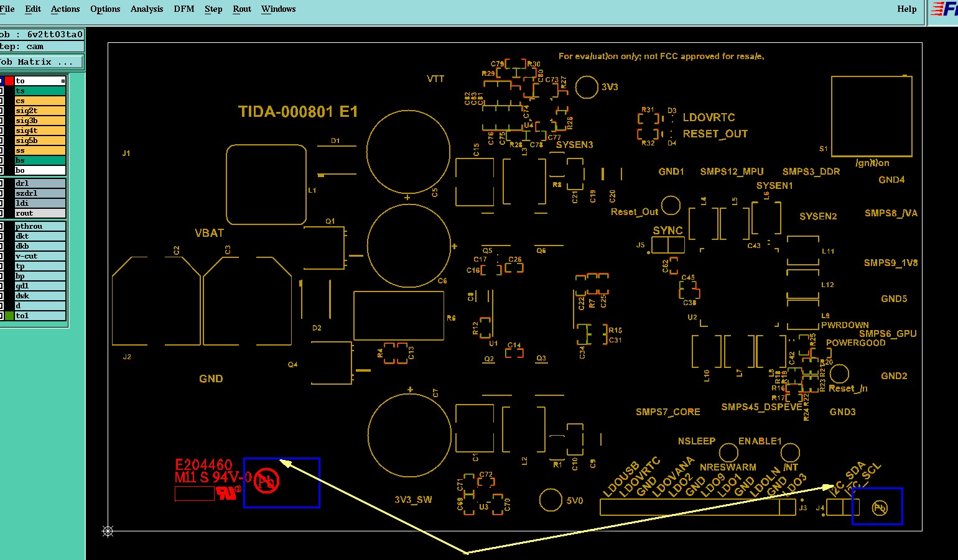Click the 5V0 test point circle

(551, 500)
